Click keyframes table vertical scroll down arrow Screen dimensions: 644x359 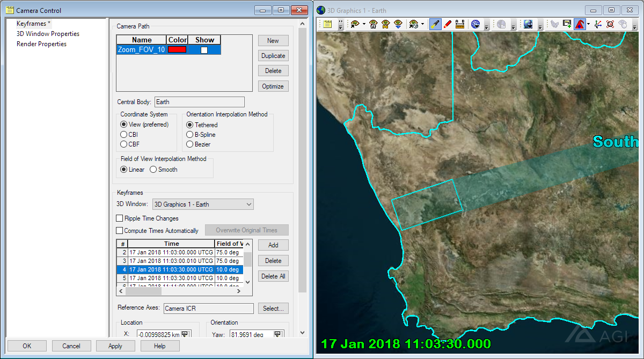pyautogui.click(x=248, y=282)
